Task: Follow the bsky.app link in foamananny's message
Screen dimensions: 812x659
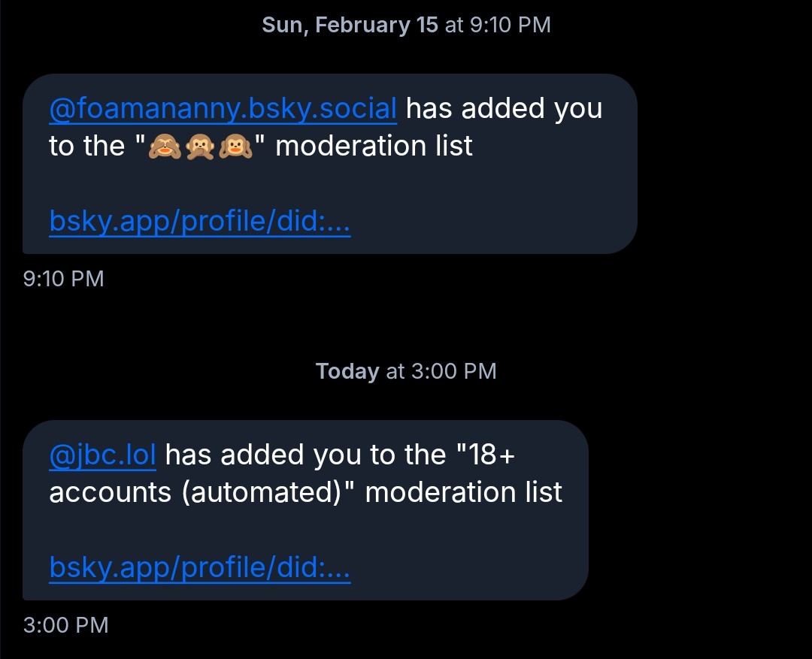Action: (x=199, y=222)
